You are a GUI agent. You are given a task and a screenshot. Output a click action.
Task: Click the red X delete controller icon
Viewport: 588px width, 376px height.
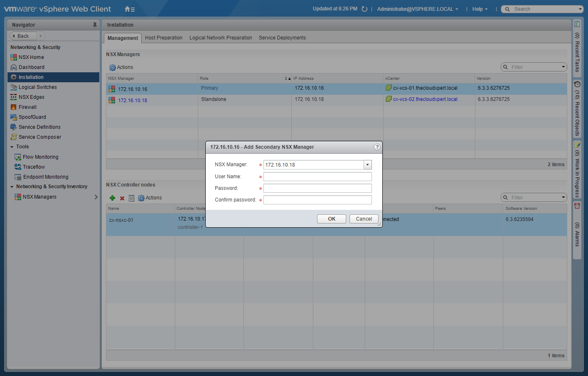pyautogui.click(x=122, y=198)
